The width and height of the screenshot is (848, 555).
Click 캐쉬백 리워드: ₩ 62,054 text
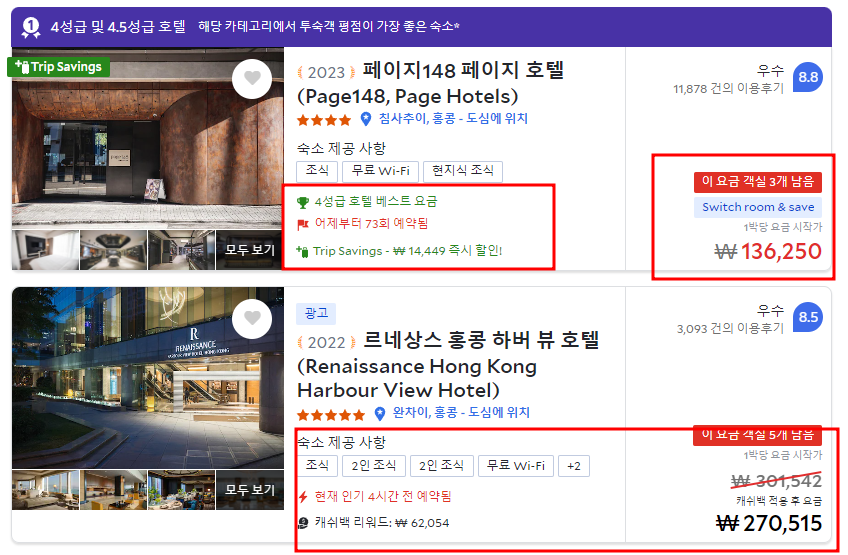point(382,523)
